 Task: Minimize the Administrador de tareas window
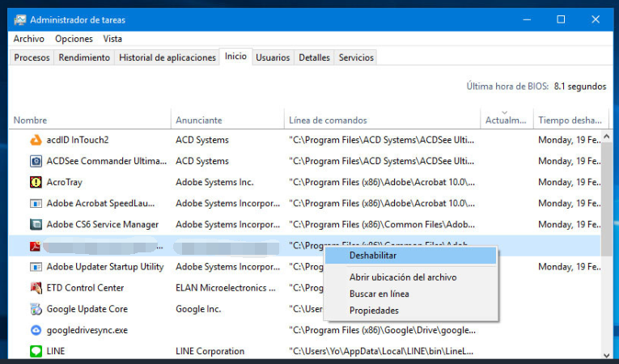[x=527, y=19]
